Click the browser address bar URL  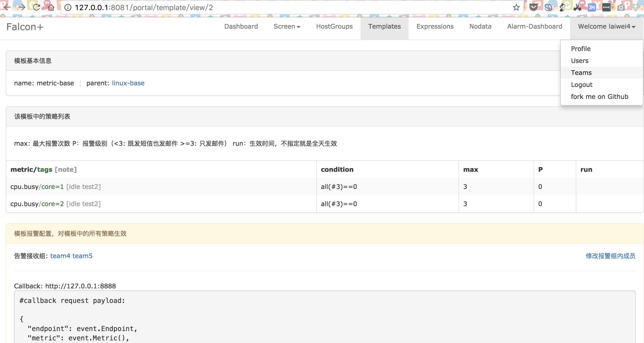pyautogui.click(x=144, y=8)
